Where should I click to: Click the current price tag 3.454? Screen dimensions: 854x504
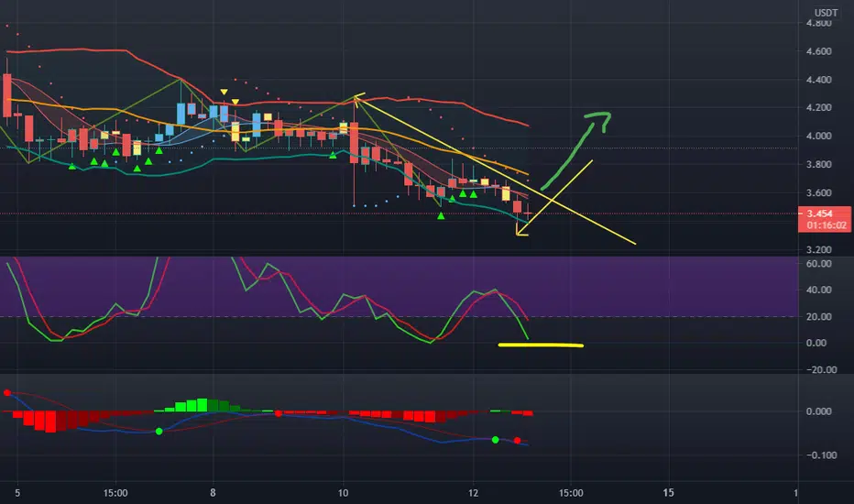click(820, 214)
